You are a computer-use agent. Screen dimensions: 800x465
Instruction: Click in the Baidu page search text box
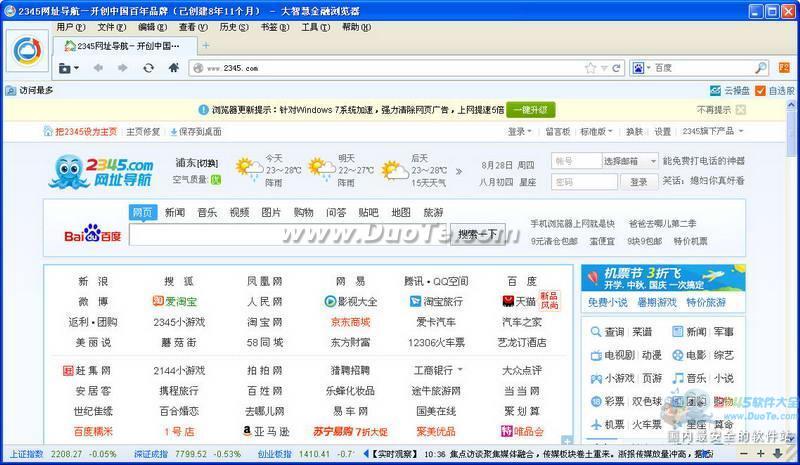tap(289, 234)
